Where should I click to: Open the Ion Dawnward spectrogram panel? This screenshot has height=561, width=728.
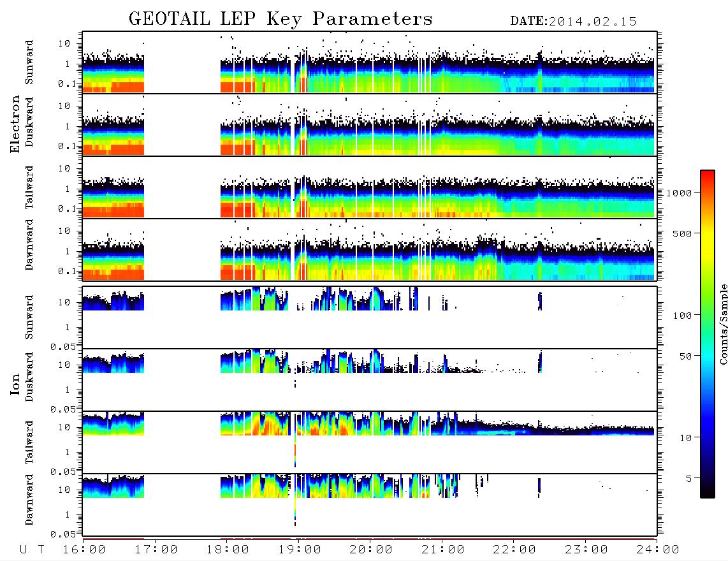pos(370,504)
